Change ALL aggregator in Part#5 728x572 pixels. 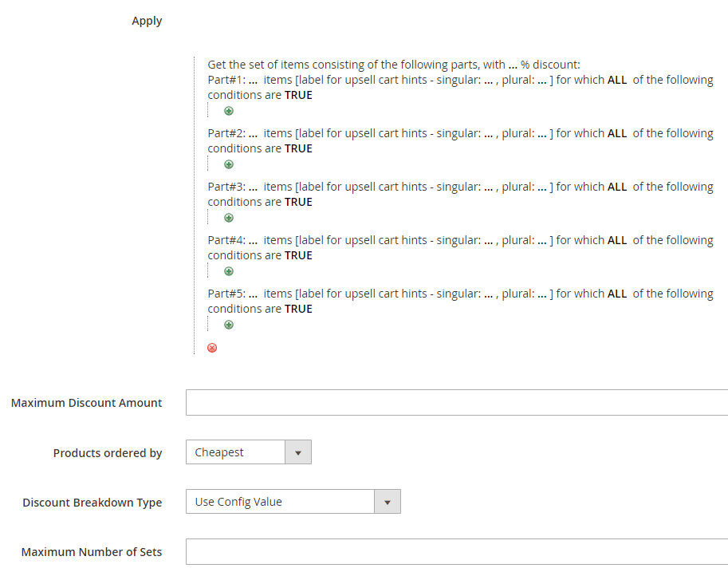[617, 294]
